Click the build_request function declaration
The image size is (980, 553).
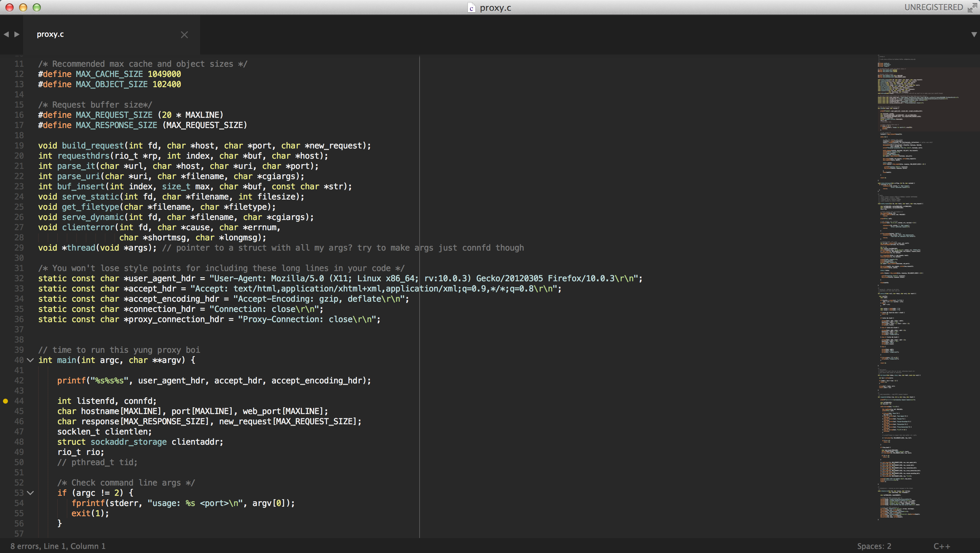point(205,146)
